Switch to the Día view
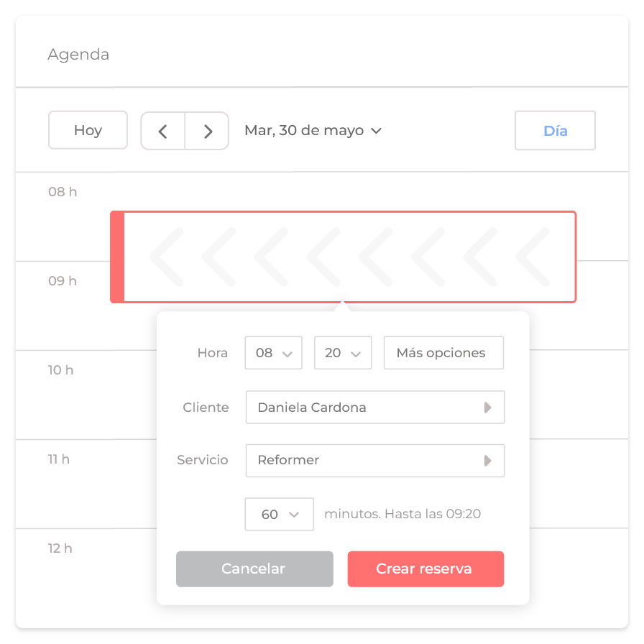Image resolution: width=644 pixels, height=644 pixels. [x=555, y=131]
